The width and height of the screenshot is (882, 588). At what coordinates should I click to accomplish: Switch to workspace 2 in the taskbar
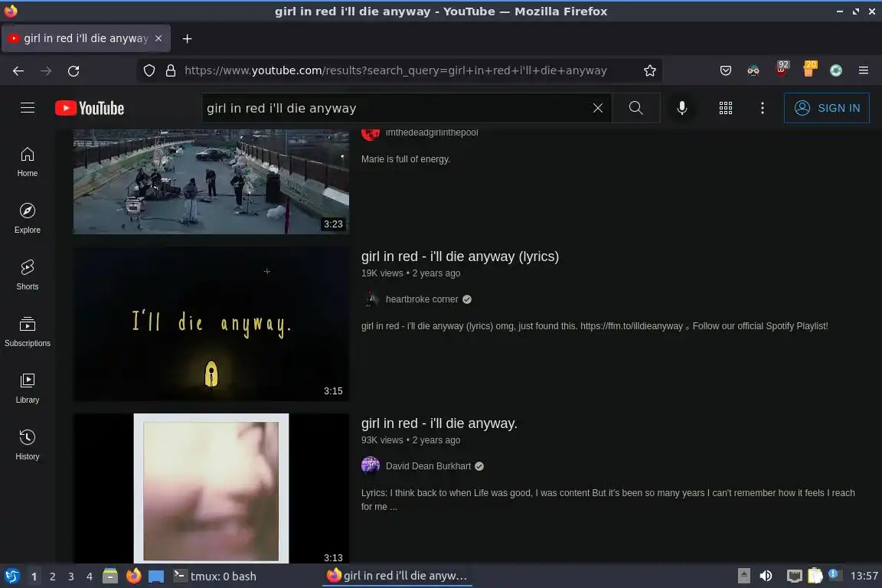coord(52,577)
